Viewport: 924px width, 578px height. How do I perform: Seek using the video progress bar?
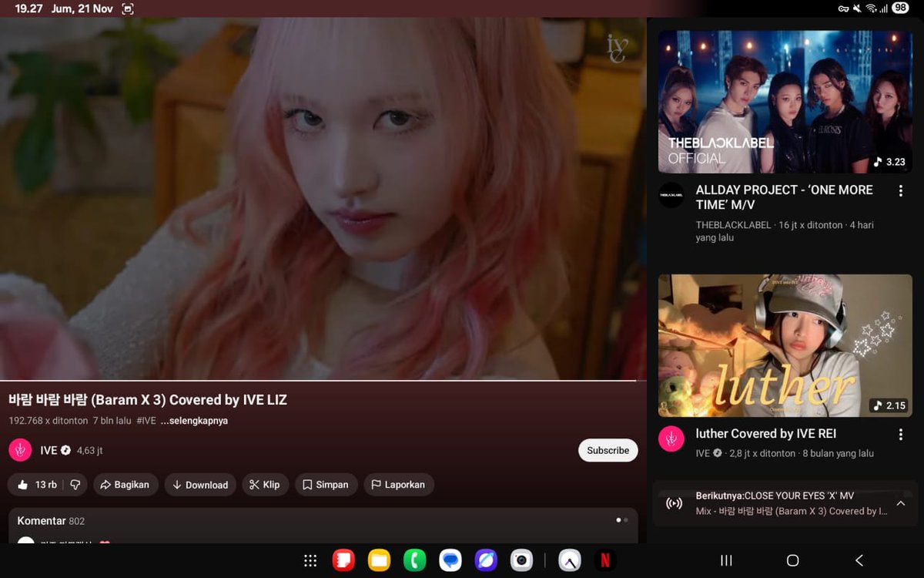click(x=323, y=381)
